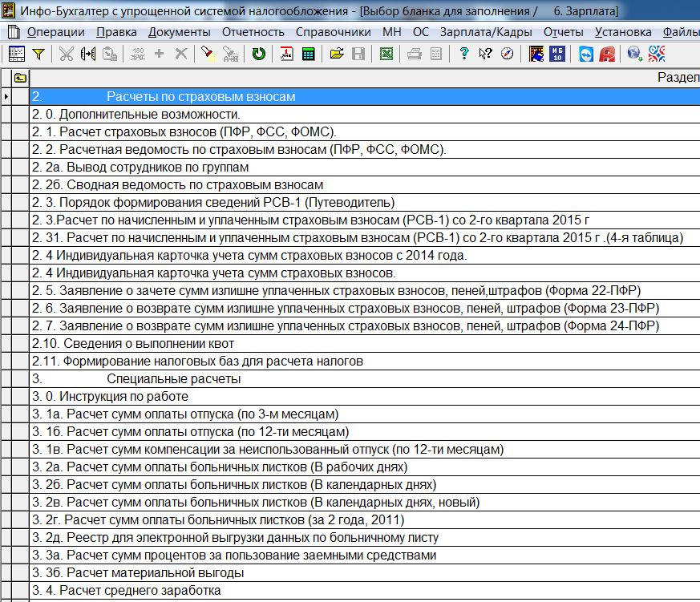
Task: Click the red-blue ornament icon in toolbar
Action: click(x=657, y=54)
